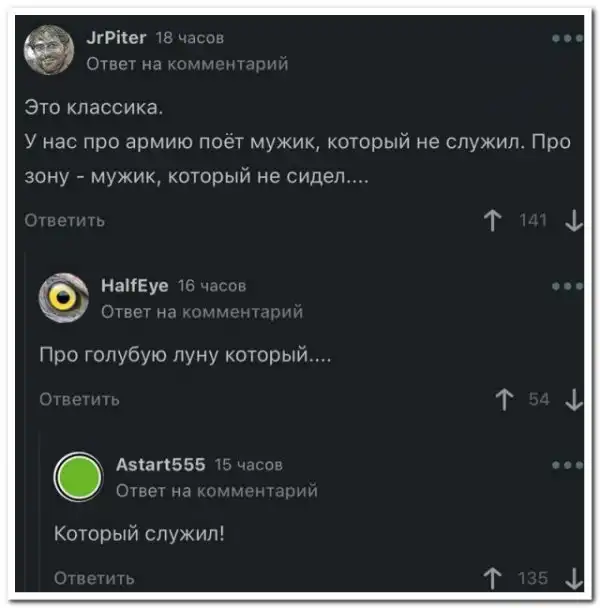Upvote HalfEye's comment about голубую луну

point(504,400)
